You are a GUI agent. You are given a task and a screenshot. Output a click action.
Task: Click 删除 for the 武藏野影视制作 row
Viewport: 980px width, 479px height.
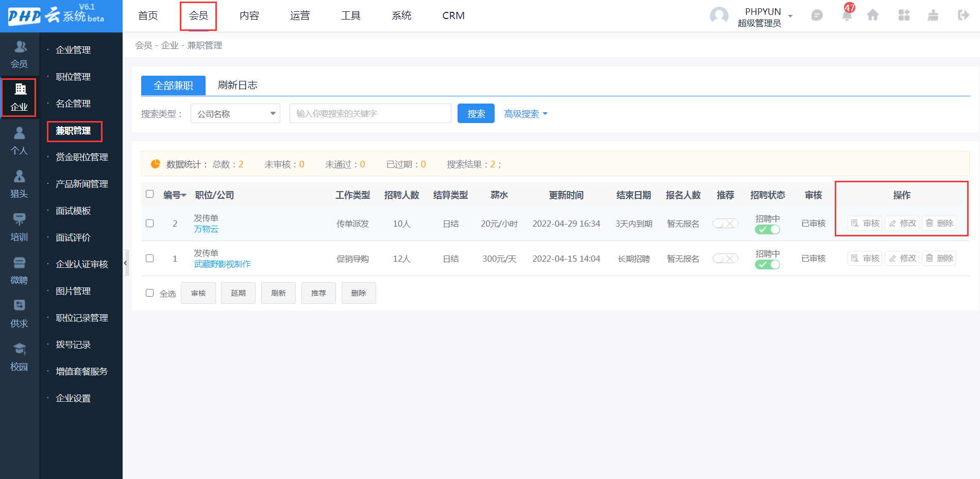tap(939, 258)
